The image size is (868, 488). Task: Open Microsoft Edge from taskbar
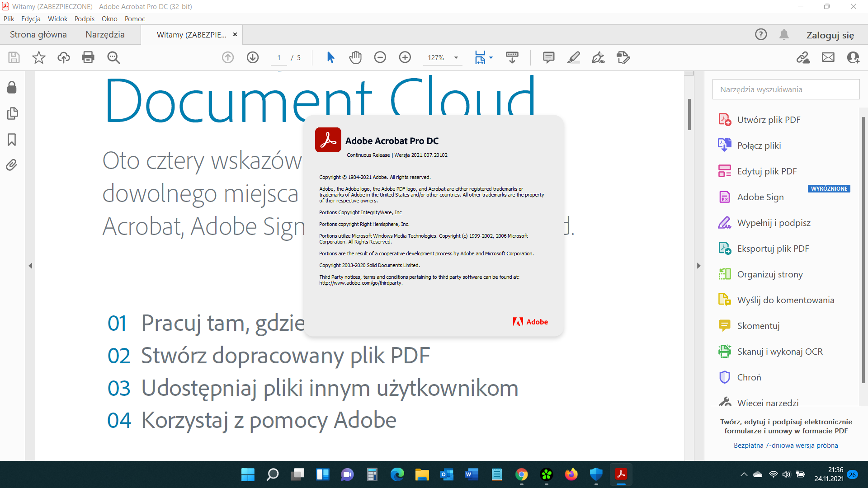pyautogui.click(x=397, y=474)
